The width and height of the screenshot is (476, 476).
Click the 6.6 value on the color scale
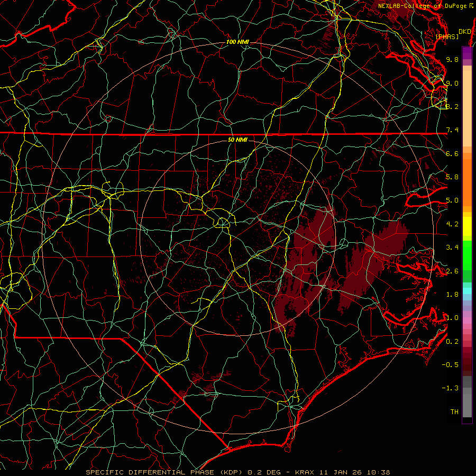tap(452, 153)
